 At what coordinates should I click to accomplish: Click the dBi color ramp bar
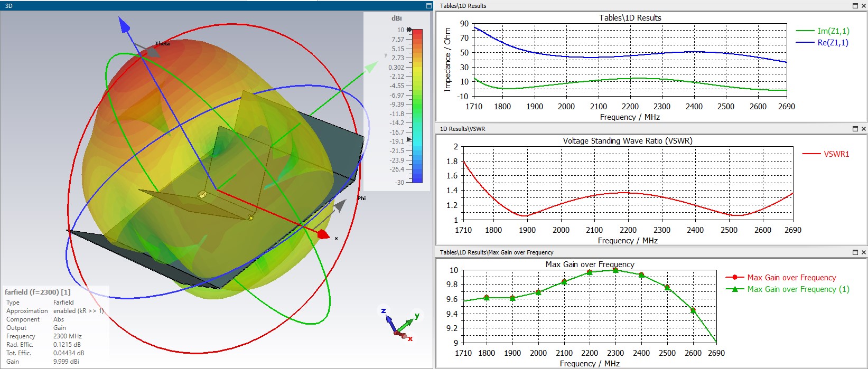point(417,106)
